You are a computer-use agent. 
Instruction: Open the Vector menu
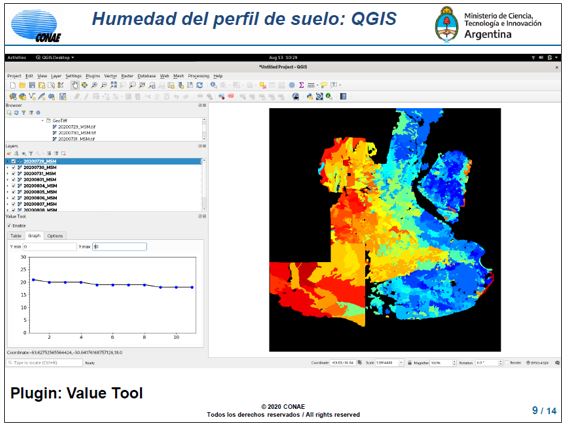pyautogui.click(x=111, y=76)
